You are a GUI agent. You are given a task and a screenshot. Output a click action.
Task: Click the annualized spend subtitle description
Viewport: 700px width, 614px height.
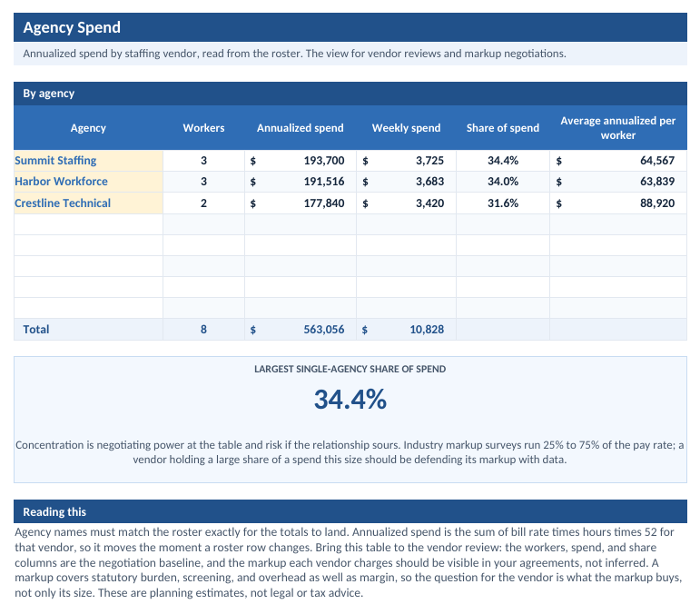tap(295, 54)
